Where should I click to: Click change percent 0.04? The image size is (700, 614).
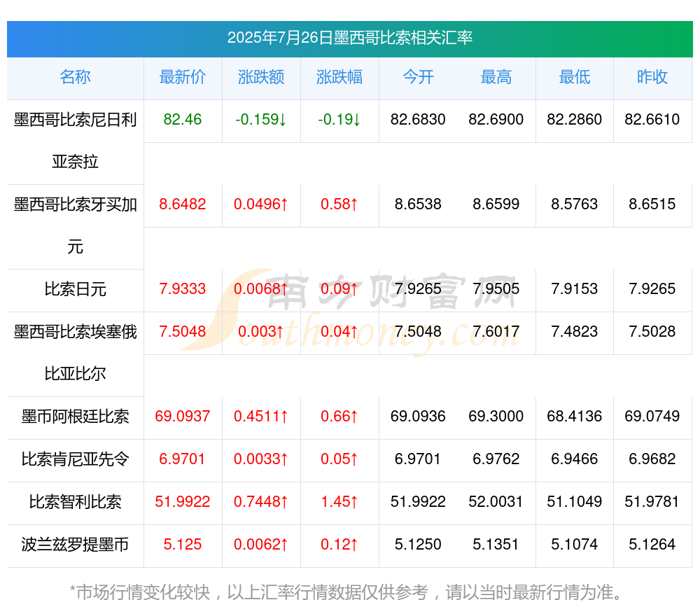point(339,332)
